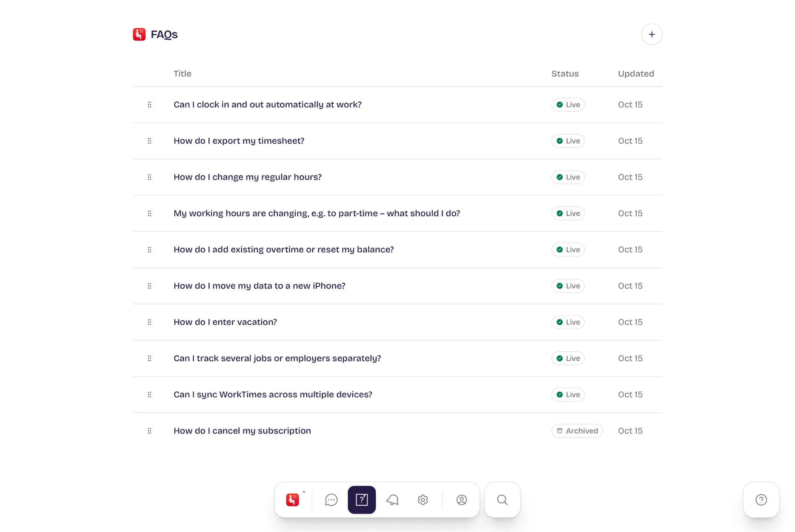Click the Title column header
The height and width of the screenshot is (532, 795).
(182, 74)
